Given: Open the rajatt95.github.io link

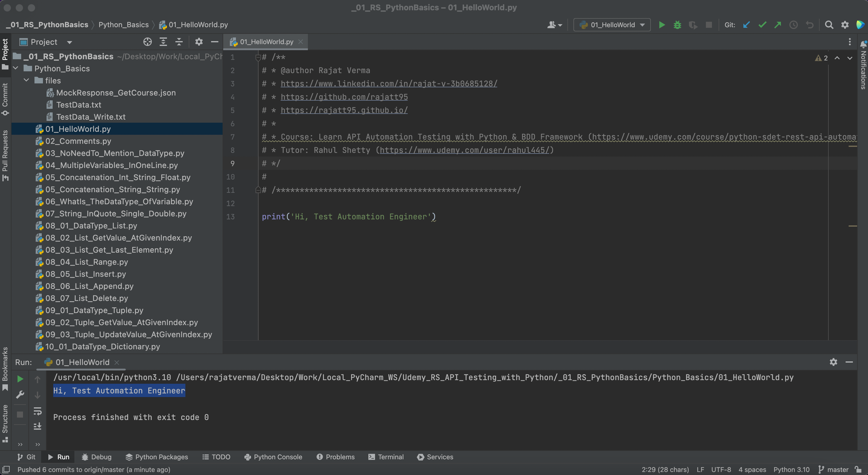Looking at the screenshot, I should coord(344,110).
